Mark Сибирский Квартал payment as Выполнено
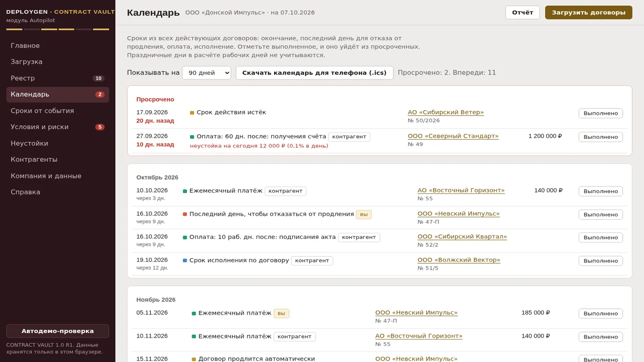This screenshot has width=644, height=362. (x=601, y=238)
